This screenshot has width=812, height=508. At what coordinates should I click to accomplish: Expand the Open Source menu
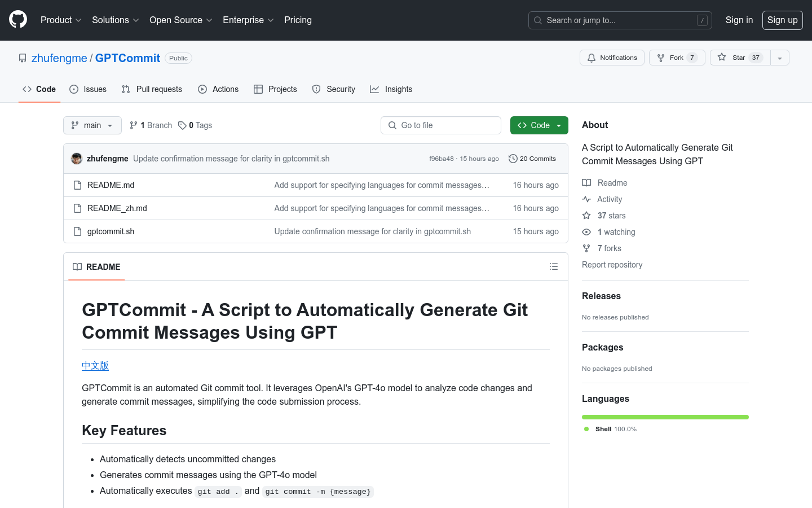coord(180,20)
